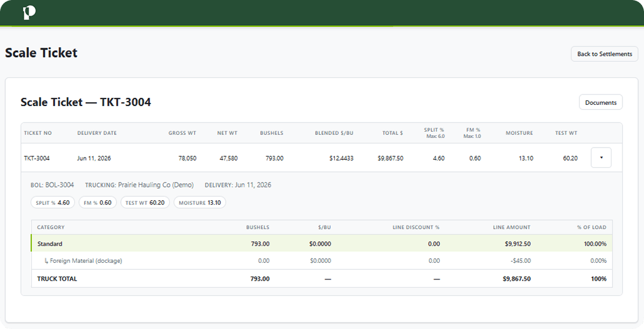Click the Split % Max 6.0 header
Image resolution: width=644 pixels, height=329 pixels.
click(434, 133)
